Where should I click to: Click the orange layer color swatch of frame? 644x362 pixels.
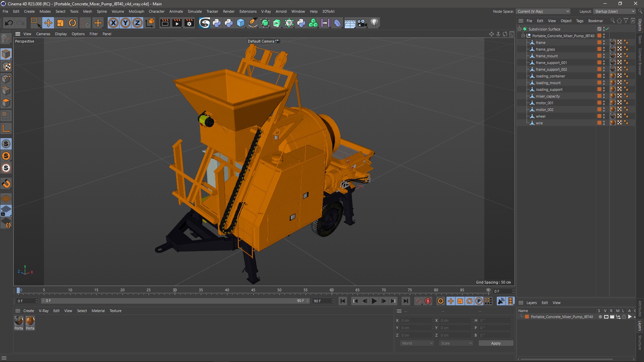[599, 43]
